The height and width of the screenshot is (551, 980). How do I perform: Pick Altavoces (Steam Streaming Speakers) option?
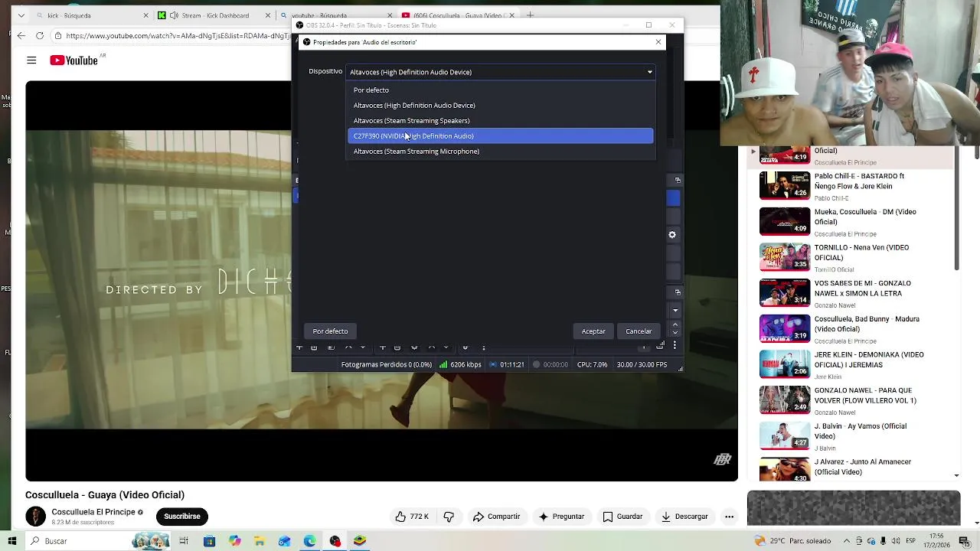tap(501, 121)
